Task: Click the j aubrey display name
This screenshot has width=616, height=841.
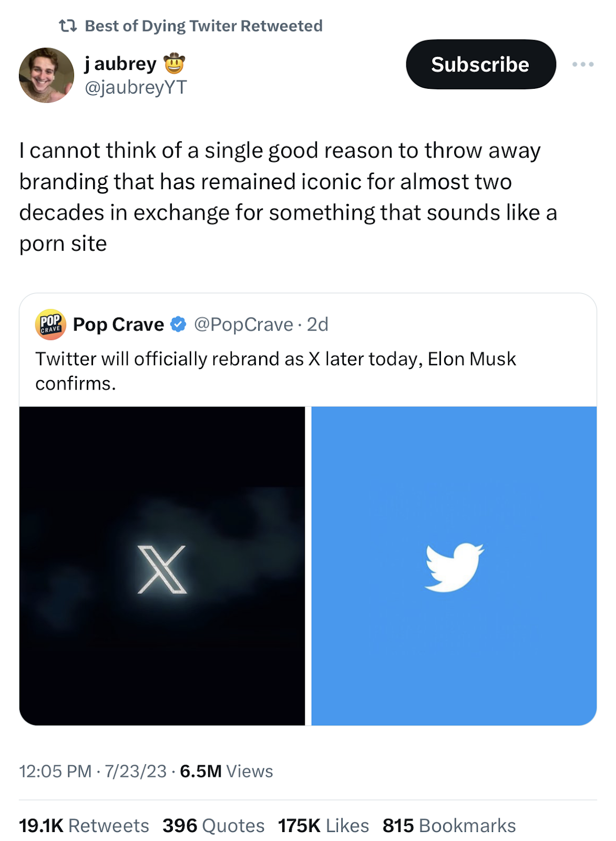Action: [121, 64]
